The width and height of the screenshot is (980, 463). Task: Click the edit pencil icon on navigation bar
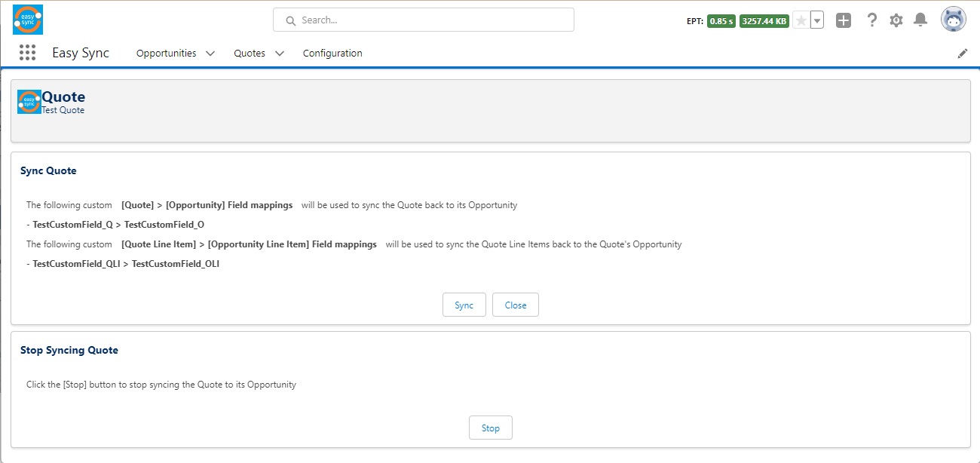(x=962, y=53)
